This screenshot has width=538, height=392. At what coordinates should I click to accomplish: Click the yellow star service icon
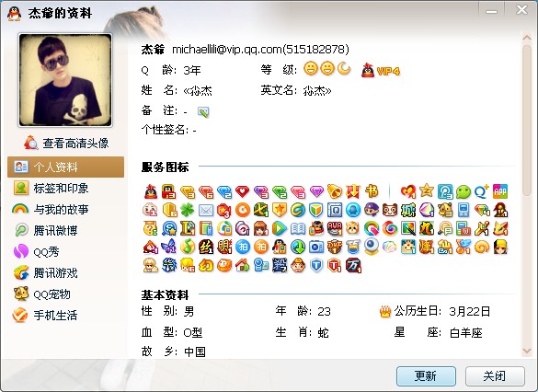[x=427, y=190]
